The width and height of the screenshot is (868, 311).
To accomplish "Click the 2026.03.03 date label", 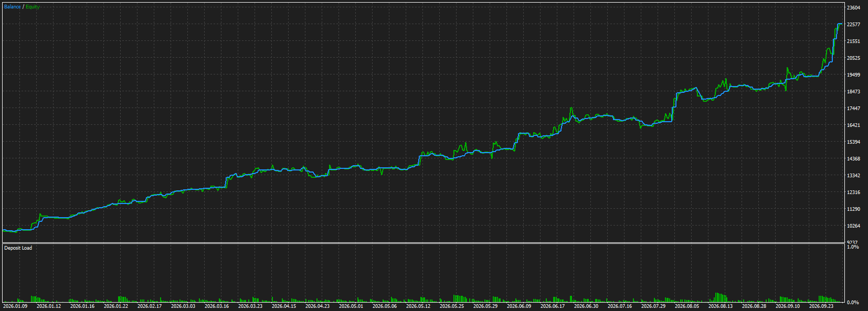I will pyautogui.click(x=183, y=306).
